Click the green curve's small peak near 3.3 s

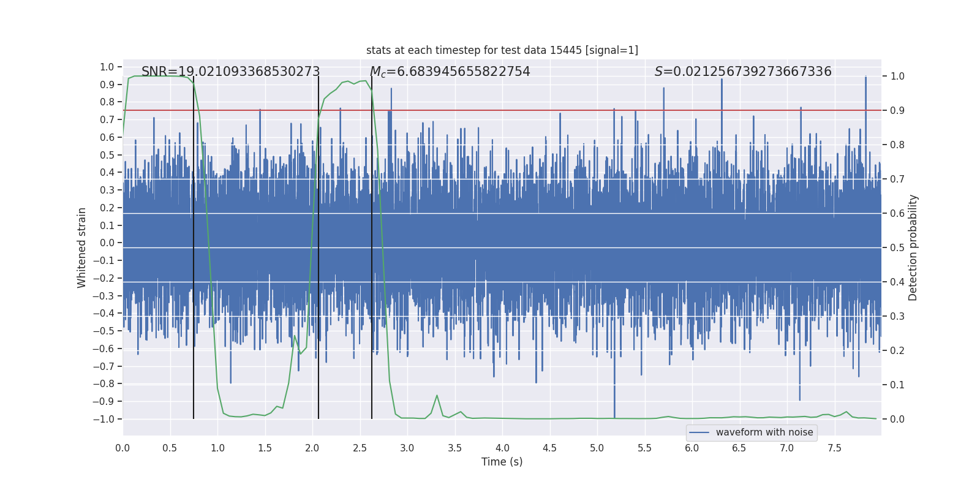point(437,396)
